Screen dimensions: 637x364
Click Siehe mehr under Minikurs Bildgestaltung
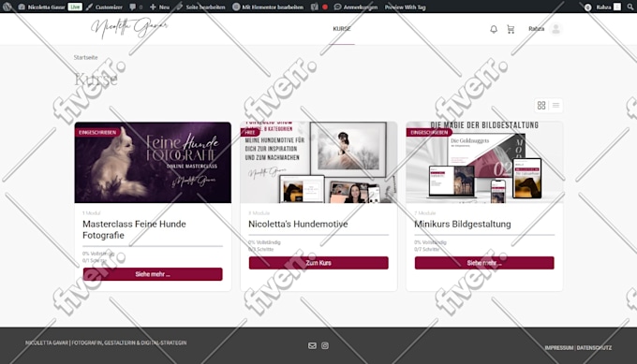(484, 263)
